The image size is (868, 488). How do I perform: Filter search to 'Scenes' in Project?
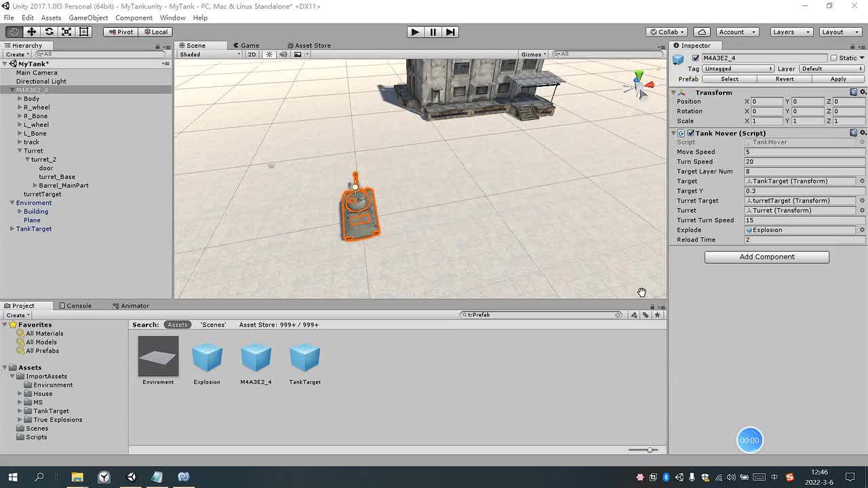coord(213,325)
